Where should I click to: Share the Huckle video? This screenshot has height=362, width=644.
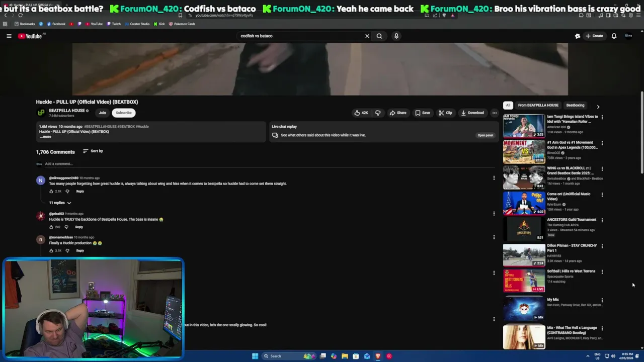point(397,113)
